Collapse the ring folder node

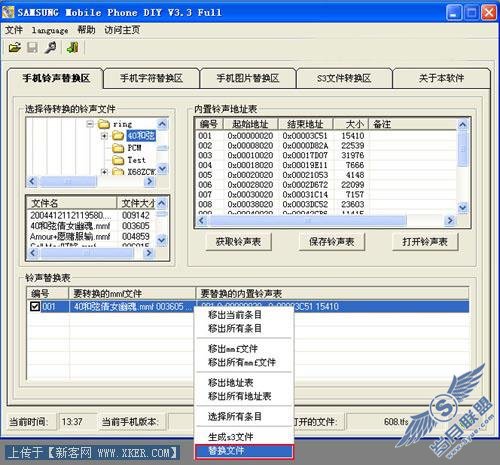90,124
